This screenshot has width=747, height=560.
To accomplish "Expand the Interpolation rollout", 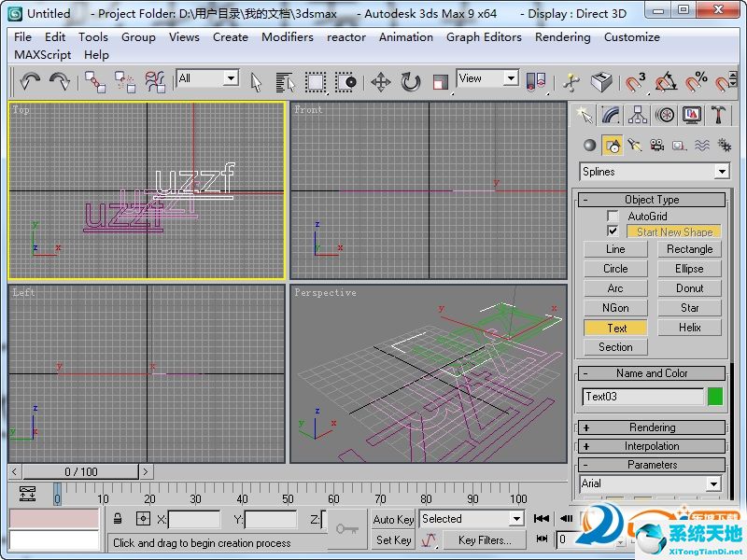I will (652, 446).
